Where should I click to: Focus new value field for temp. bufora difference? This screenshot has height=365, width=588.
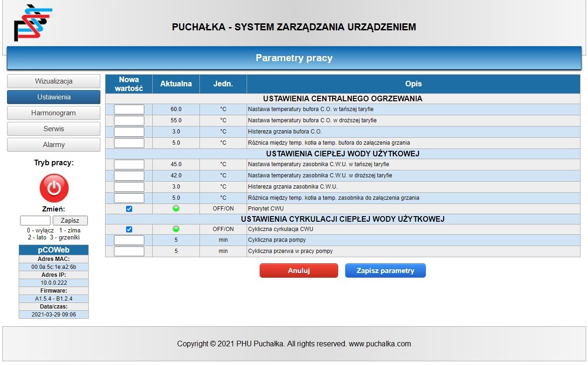(129, 143)
